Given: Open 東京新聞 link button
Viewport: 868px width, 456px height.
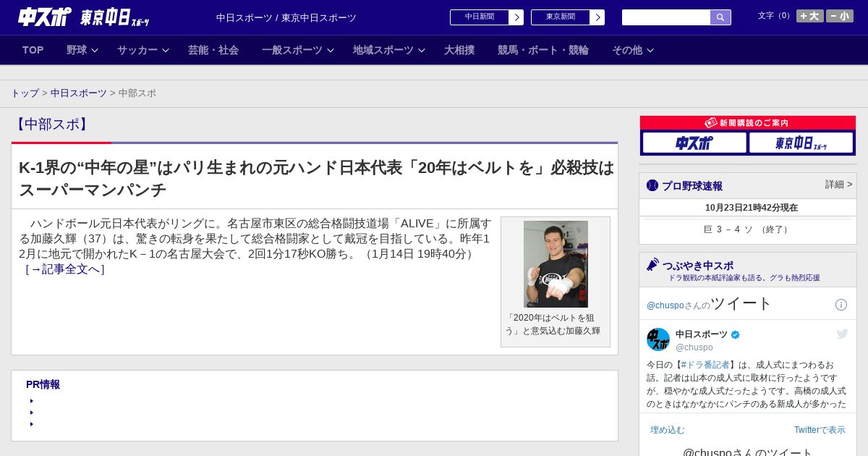Looking at the screenshot, I should coord(561,17).
